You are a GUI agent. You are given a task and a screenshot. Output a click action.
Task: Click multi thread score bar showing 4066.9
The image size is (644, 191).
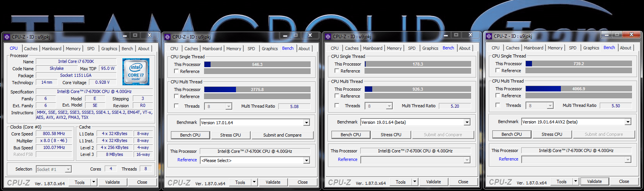pos(579,89)
